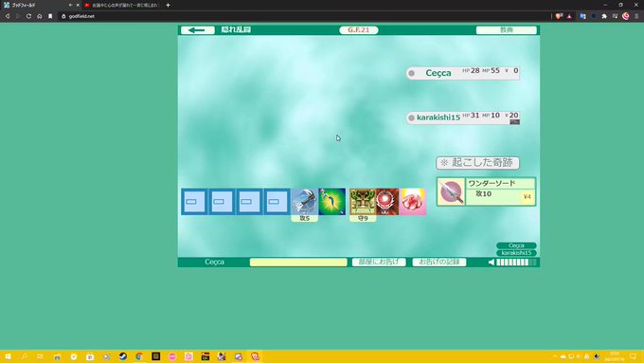Click the ワンダーソード item name

coord(492,183)
